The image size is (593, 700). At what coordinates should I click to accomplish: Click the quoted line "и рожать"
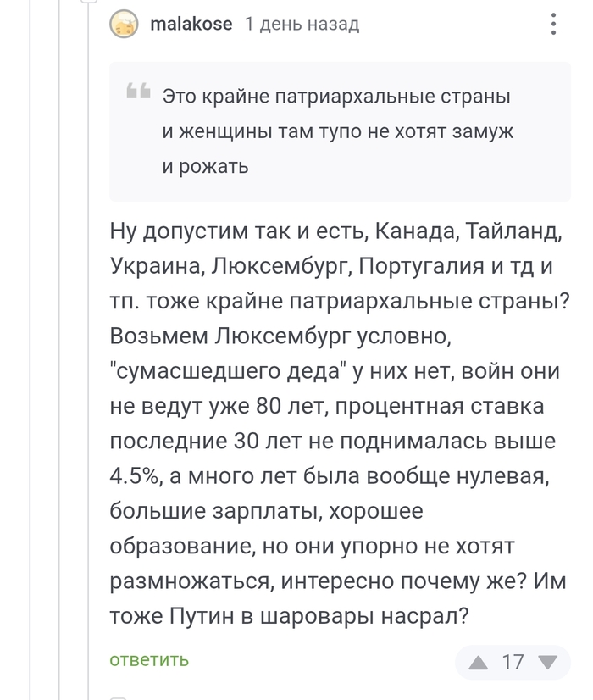(x=205, y=166)
